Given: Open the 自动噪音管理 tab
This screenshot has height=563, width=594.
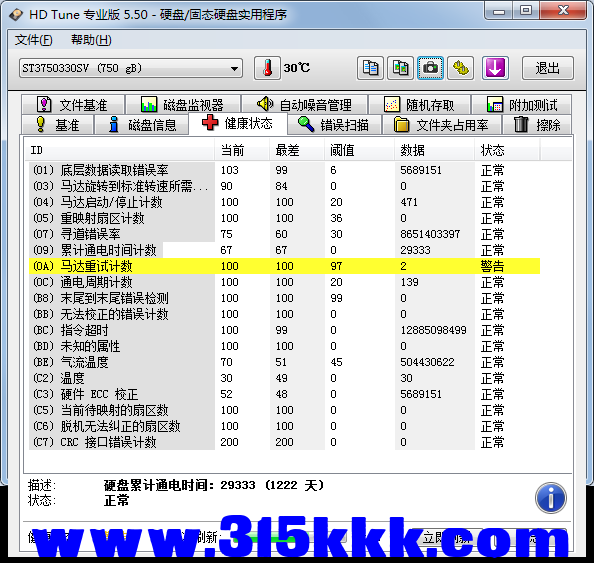Looking at the screenshot, I should (x=305, y=105).
